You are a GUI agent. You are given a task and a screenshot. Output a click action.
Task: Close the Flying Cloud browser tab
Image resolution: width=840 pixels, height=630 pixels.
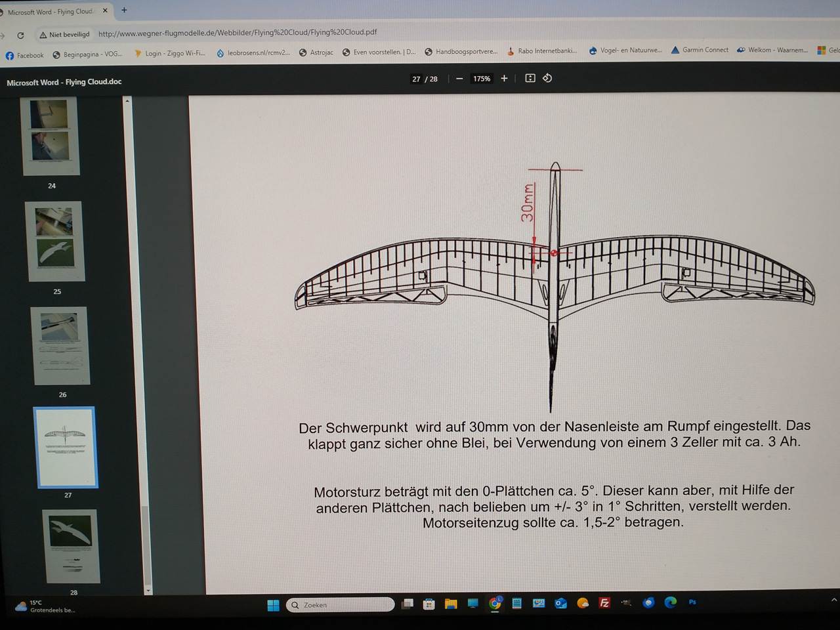[x=105, y=10]
